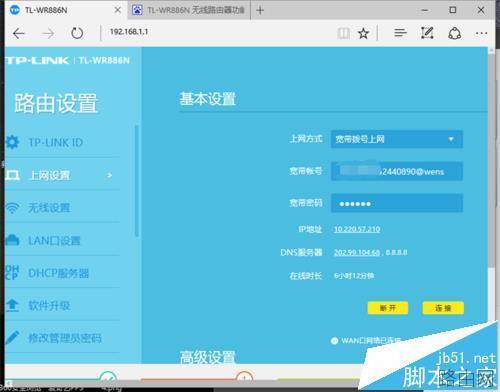Click the 基本设置 section heading
Screen dimensions: 500x392
(x=207, y=99)
